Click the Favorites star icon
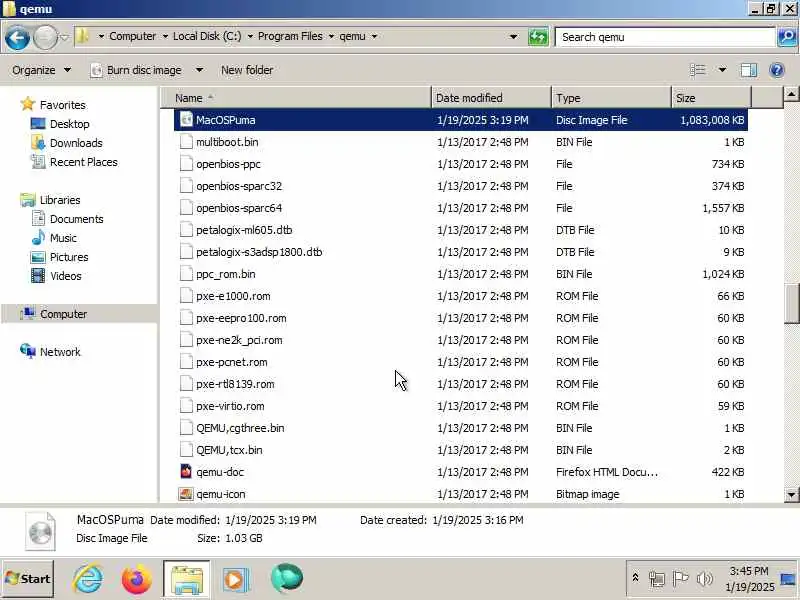 [28, 105]
